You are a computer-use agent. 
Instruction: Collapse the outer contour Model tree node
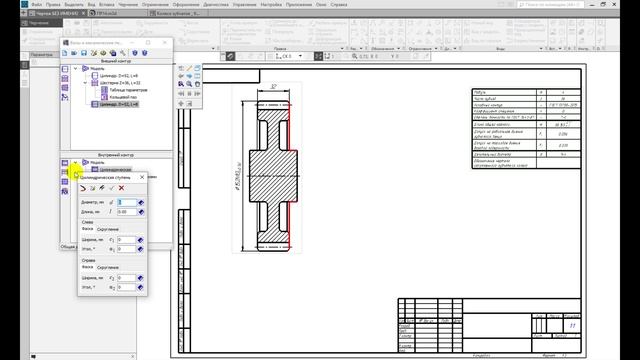coord(76,69)
